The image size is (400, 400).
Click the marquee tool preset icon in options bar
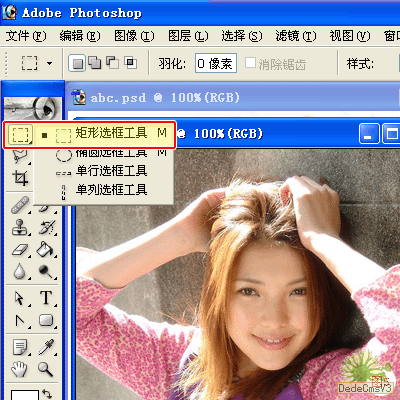pos(29,63)
